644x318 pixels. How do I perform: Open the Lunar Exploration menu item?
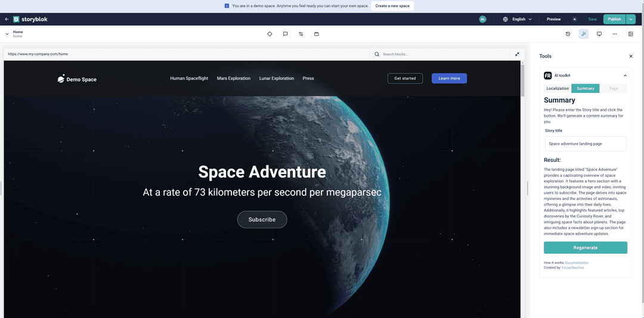point(277,79)
